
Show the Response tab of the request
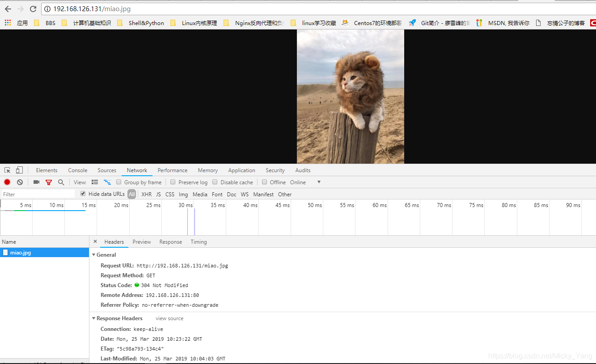coord(171,242)
